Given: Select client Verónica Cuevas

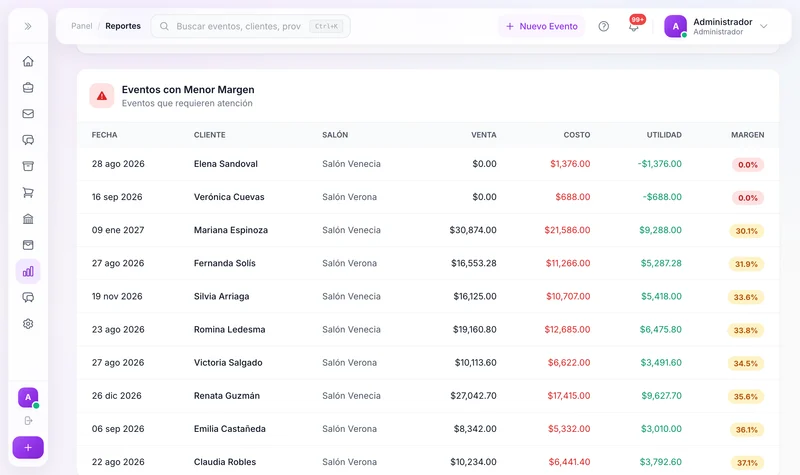Looking at the screenshot, I should (229, 197).
